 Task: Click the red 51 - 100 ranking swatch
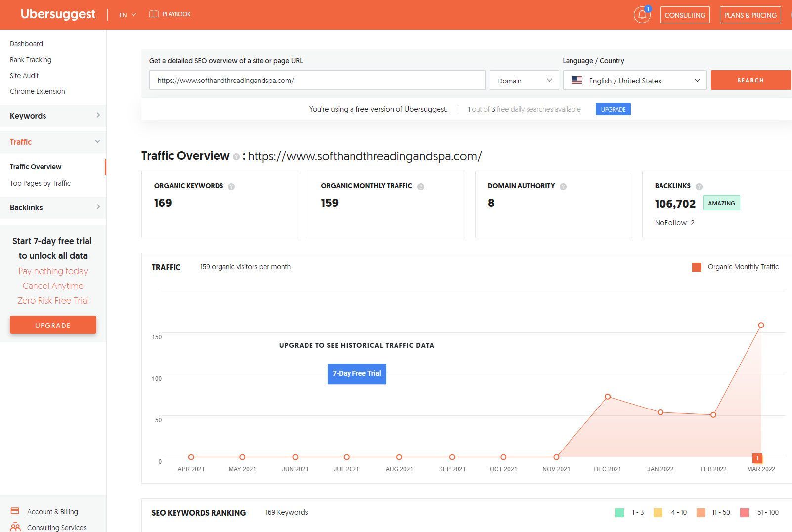coord(744,513)
